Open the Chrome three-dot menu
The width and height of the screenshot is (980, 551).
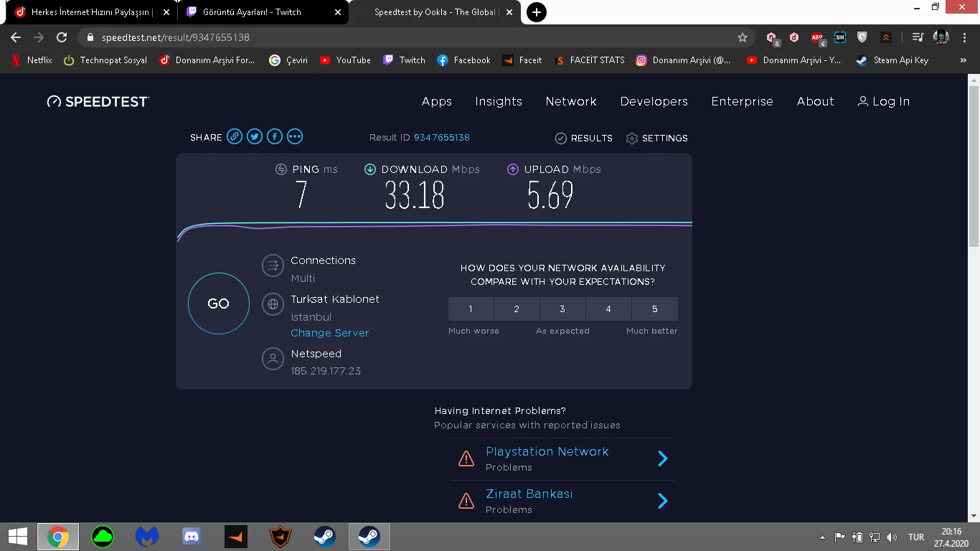click(966, 37)
